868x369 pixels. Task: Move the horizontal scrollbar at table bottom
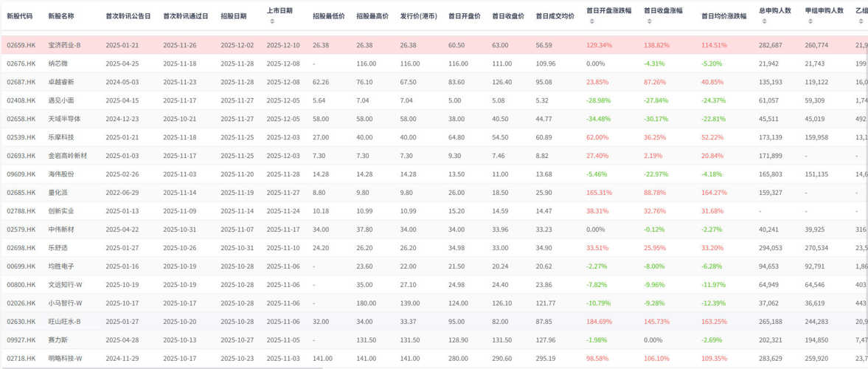(x=161, y=368)
